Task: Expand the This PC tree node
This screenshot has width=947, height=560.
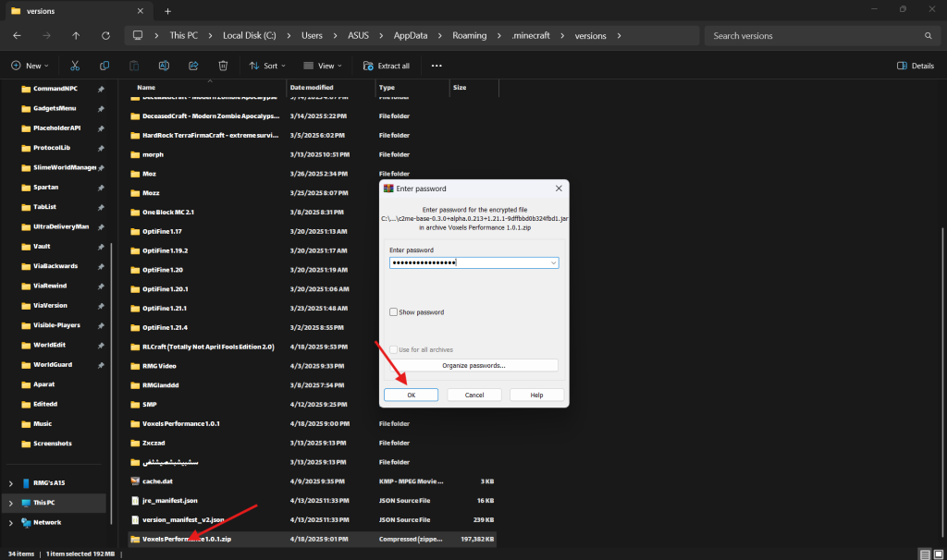Action: pyautogui.click(x=11, y=503)
